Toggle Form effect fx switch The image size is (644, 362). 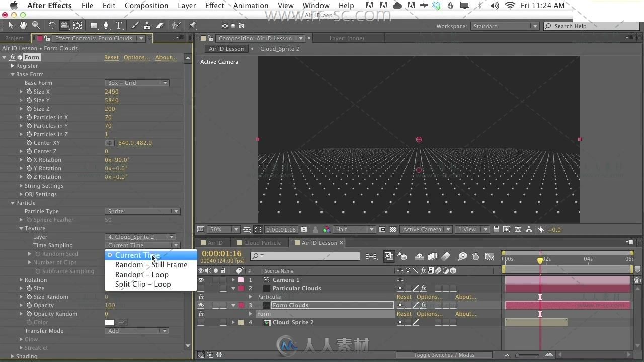pos(13,57)
